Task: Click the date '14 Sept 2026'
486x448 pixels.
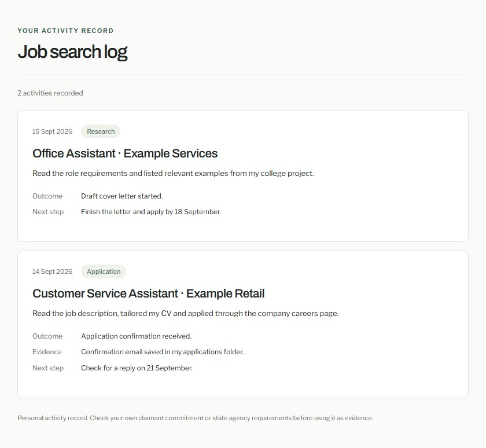Action: (53, 271)
